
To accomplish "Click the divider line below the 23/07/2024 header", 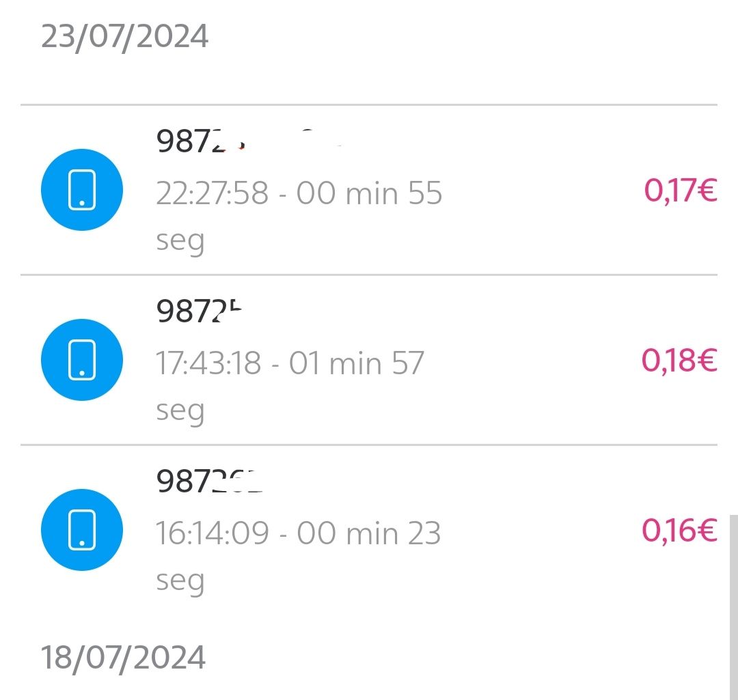I will (x=369, y=105).
